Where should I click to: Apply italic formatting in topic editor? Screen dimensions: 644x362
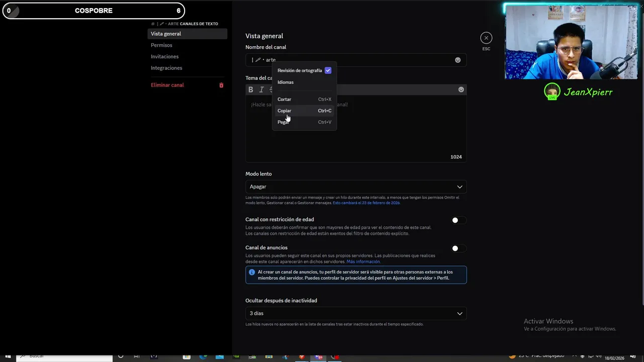point(262,89)
